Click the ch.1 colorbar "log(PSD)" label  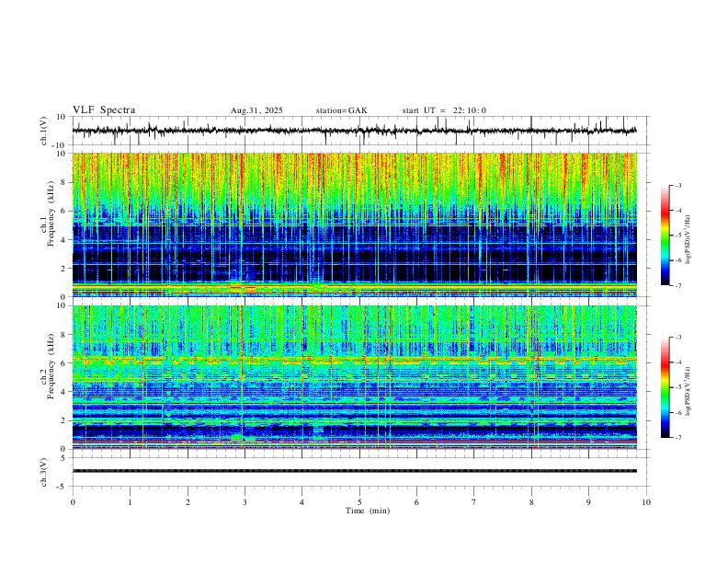(688, 240)
